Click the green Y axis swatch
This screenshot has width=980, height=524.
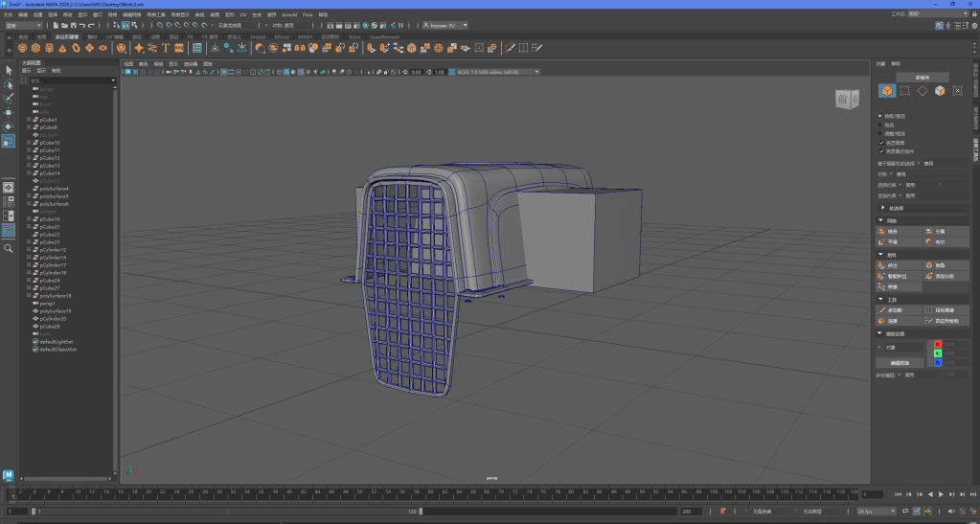[938, 353]
